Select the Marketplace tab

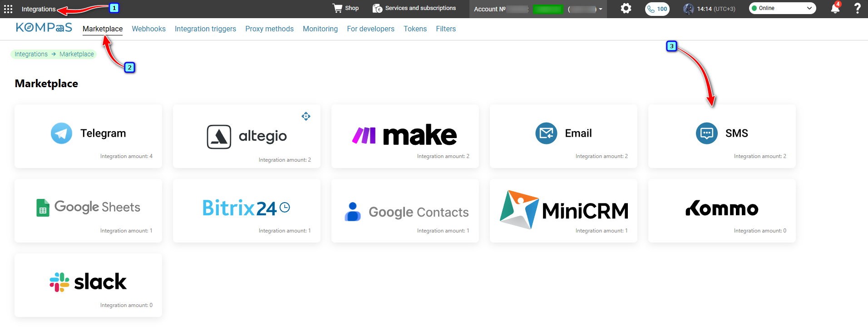point(103,29)
